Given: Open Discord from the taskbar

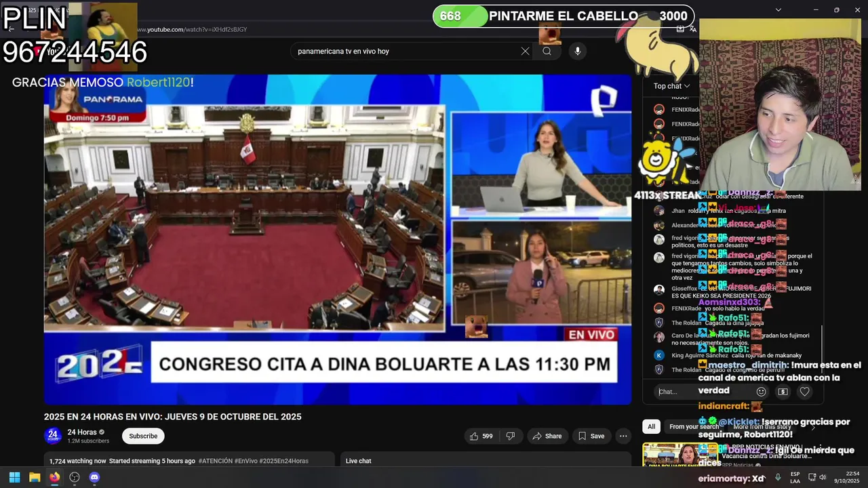Looking at the screenshot, I should (x=94, y=477).
